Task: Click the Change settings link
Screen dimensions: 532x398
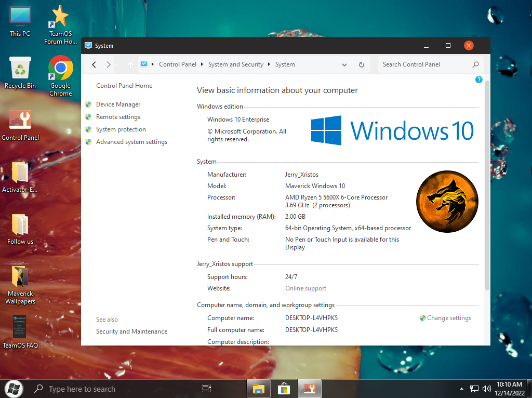Action: click(448, 318)
